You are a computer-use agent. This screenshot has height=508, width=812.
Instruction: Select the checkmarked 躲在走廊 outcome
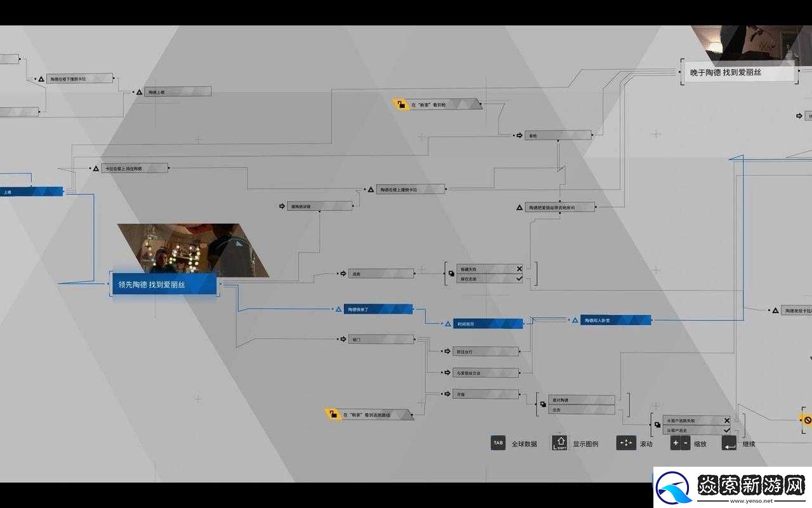pos(489,279)
